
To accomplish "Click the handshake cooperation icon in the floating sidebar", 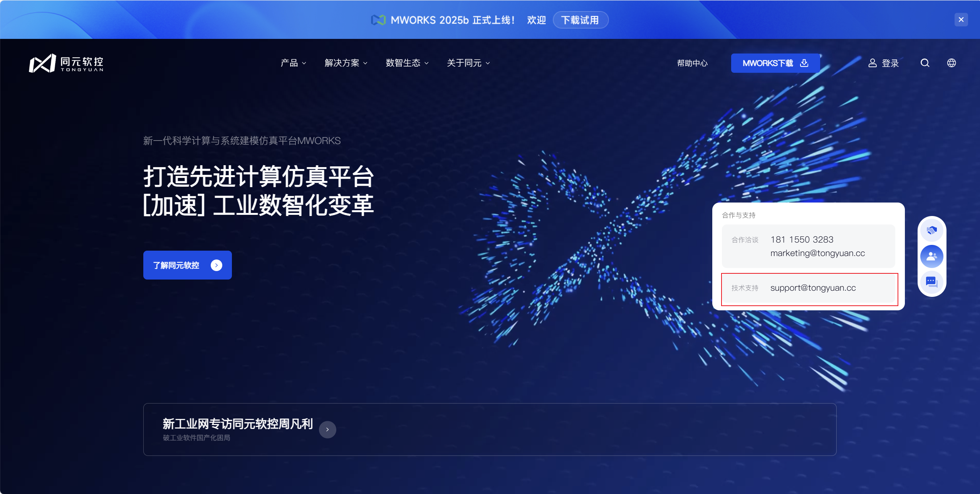I will coord(931,230).
